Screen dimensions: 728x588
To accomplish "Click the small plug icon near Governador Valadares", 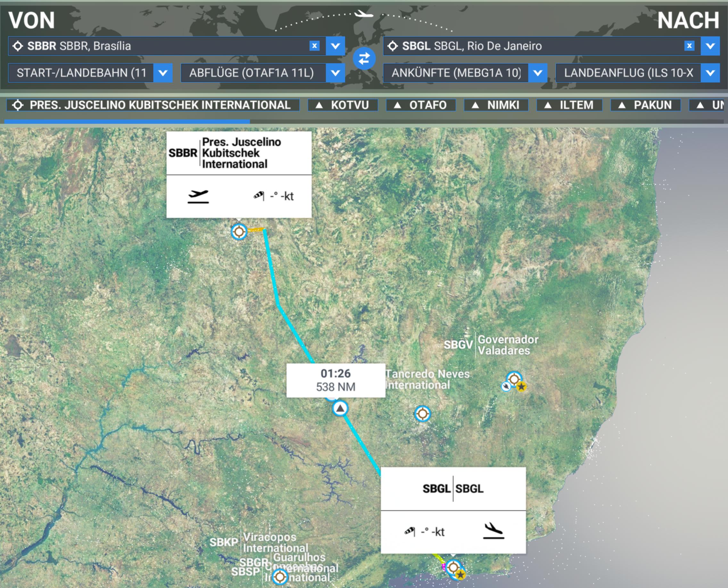I will [506, 387].
